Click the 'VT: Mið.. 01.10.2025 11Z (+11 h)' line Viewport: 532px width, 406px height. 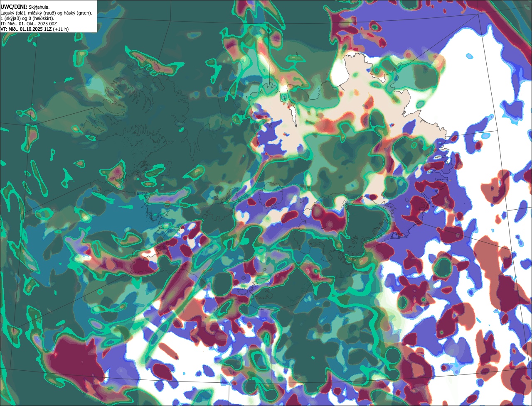[35, 29]
